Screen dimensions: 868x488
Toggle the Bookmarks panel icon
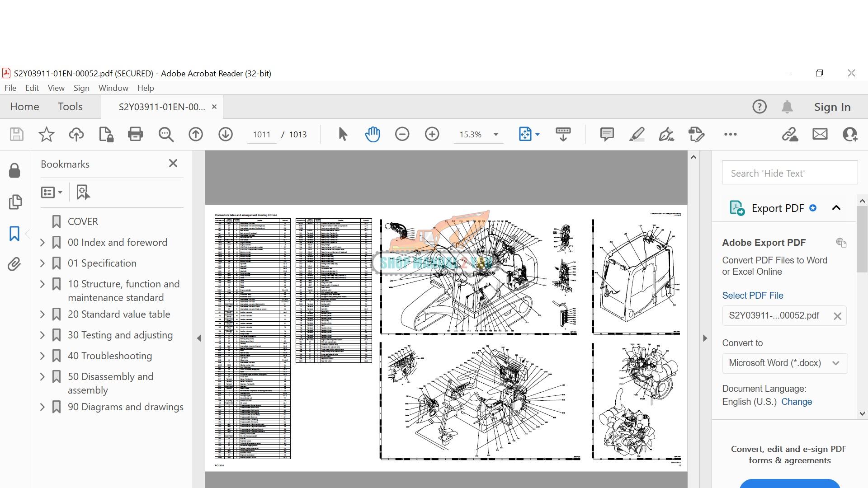click(x=14, y=234)
